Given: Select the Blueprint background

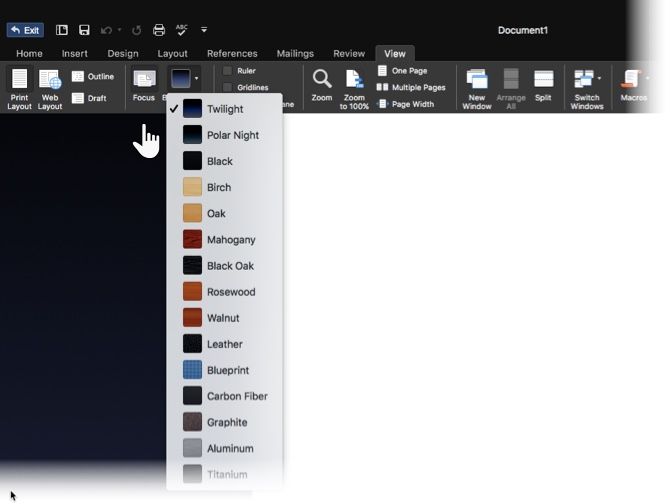Looking at the screenshot, I should click(x=225, y=370).
